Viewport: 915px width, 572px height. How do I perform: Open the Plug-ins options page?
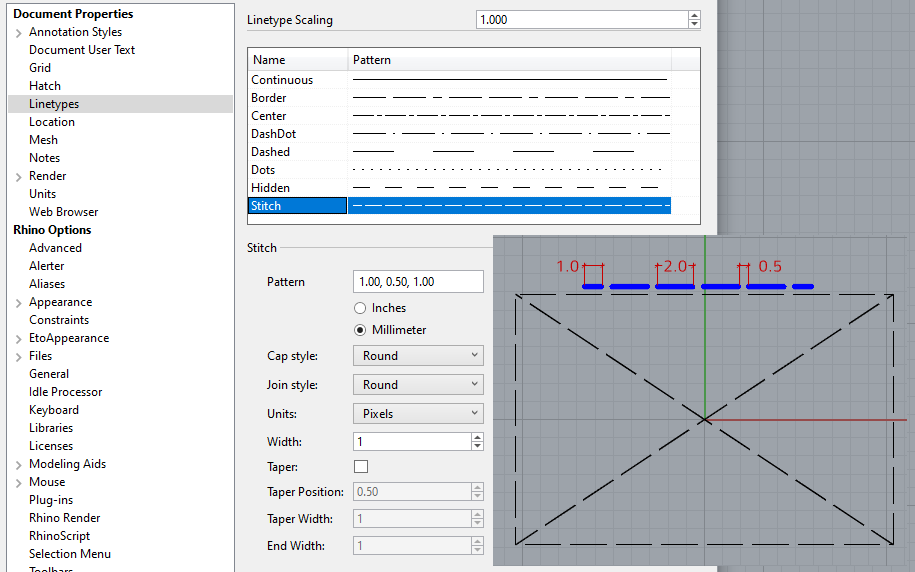point(51,500)
